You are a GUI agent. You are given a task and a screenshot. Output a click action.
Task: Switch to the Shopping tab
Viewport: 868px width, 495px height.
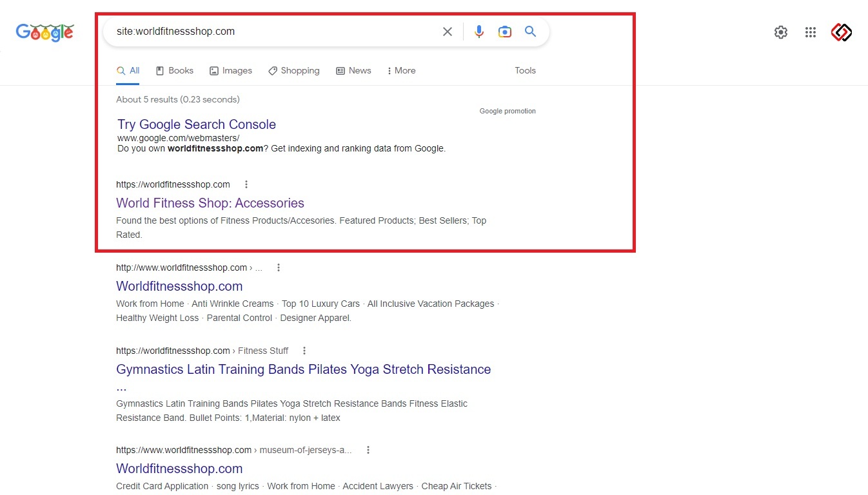click(x=294, y=71)
